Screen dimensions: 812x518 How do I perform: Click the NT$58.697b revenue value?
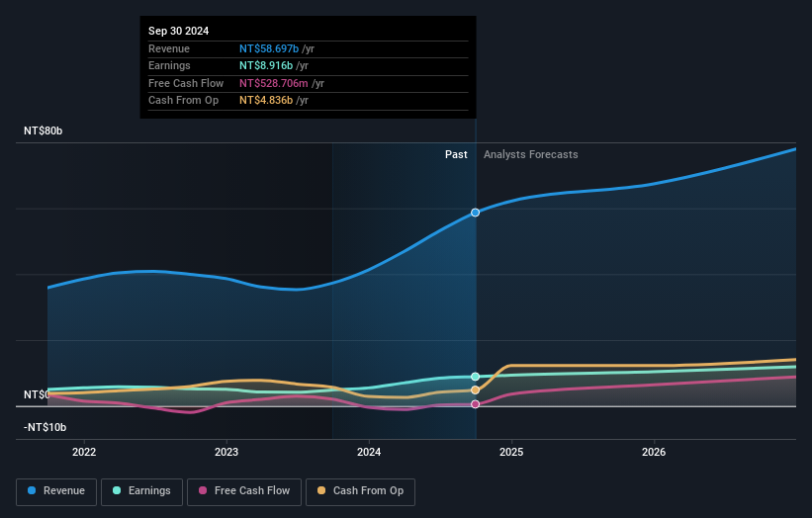pos(269,48)
